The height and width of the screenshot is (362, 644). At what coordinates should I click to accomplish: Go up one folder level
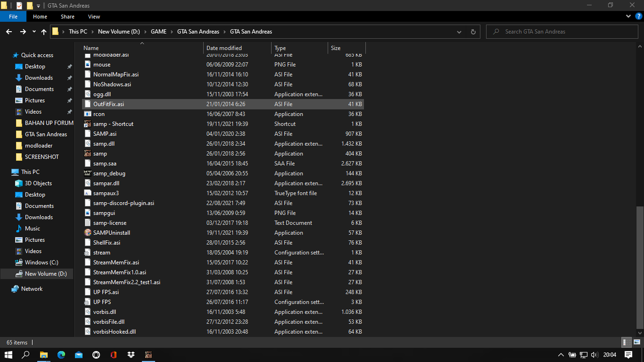coord(44,31)
